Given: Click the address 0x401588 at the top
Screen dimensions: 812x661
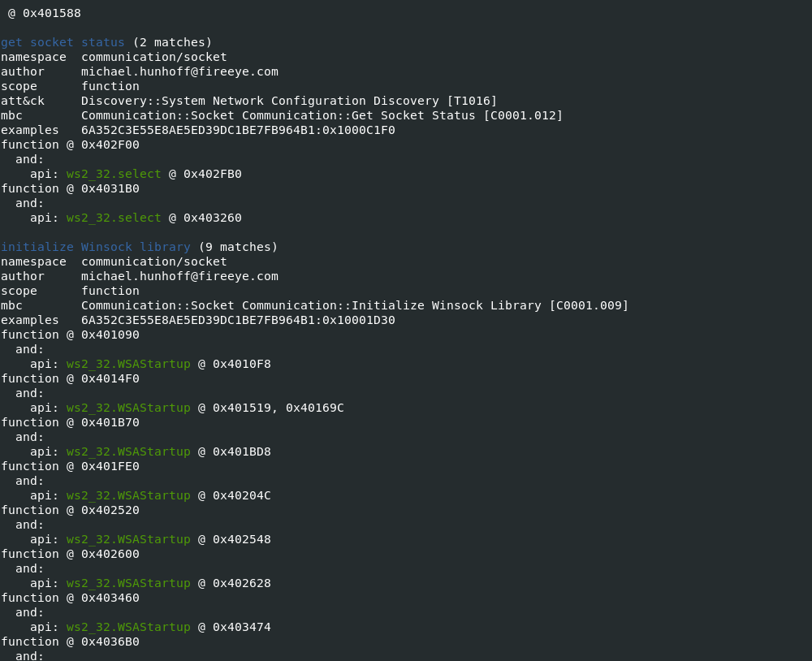Looking at the screenshot, I should pos(52,14).
